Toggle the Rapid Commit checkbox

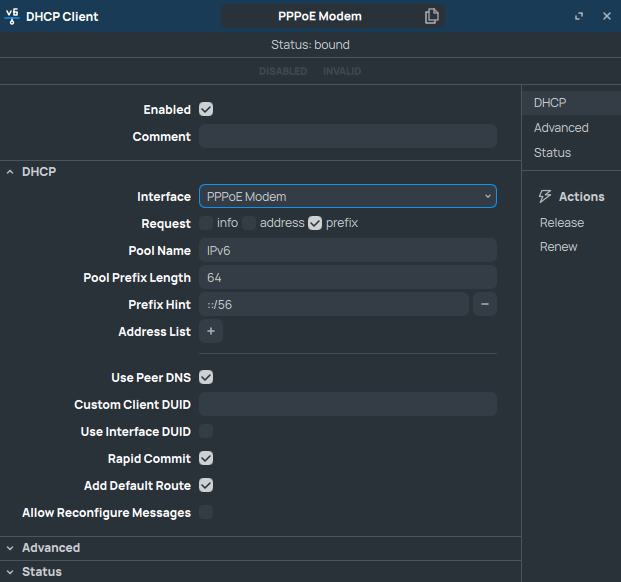click(x=206, y=458)
